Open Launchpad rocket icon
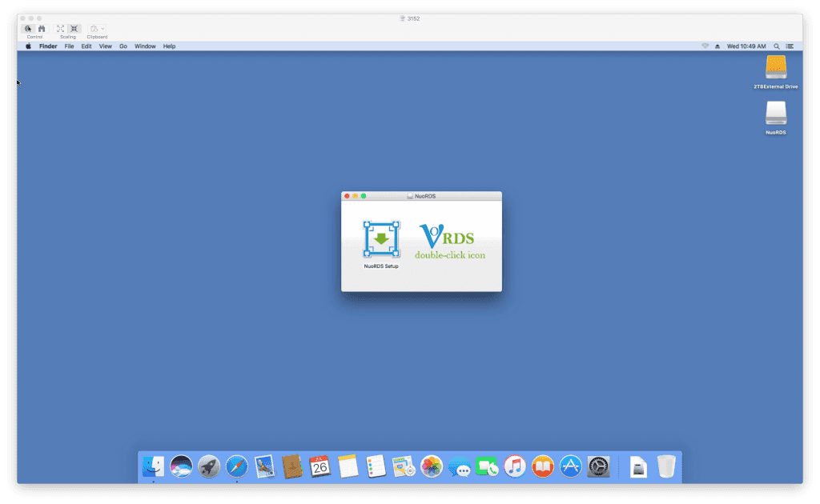Image resolution: width=820 pixels, height=504 pixels. (x=209, y=466)
